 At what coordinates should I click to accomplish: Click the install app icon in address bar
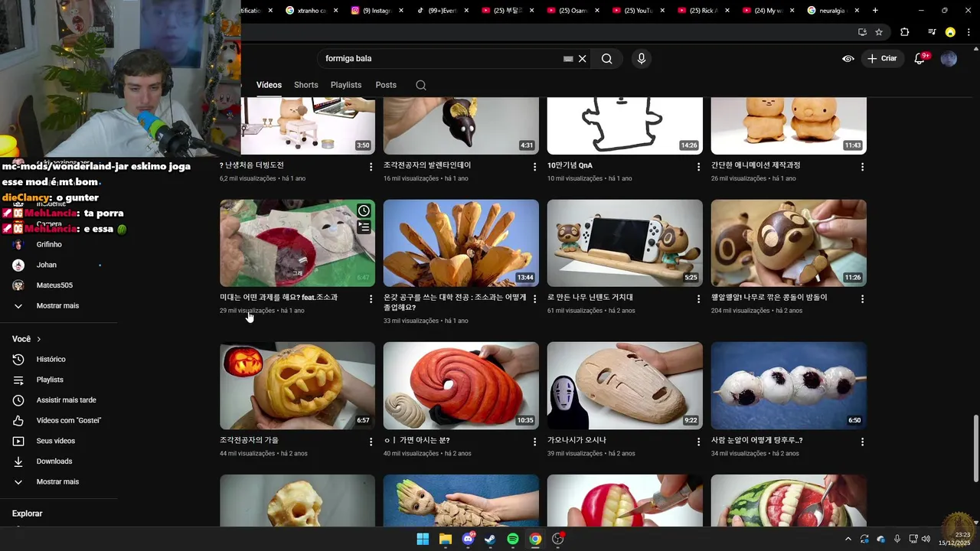click(x=862, y=32)
